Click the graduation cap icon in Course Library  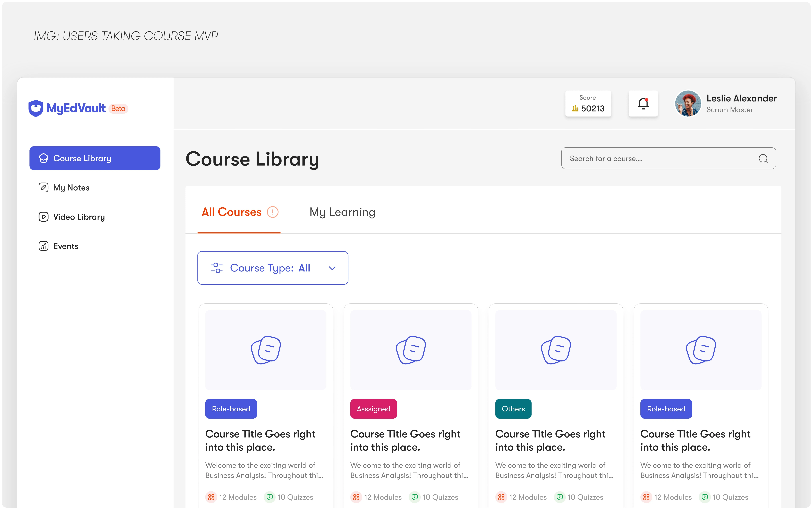(x=43, y=158)
